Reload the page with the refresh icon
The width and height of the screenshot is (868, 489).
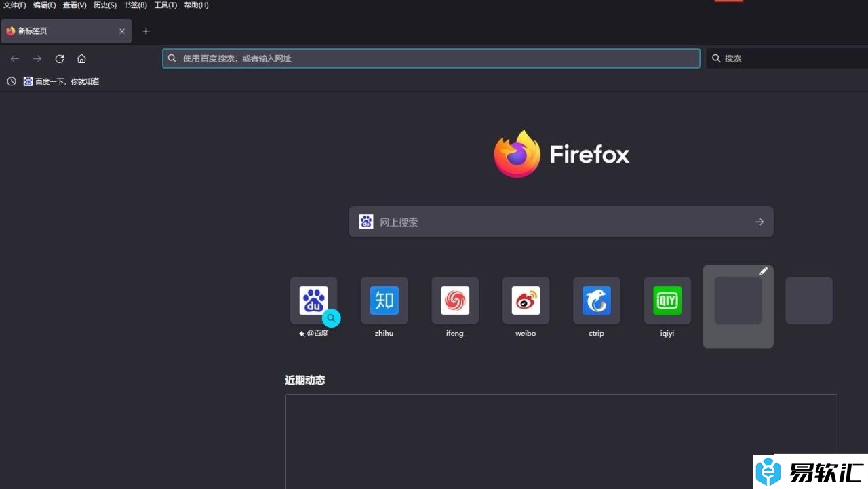(x=60, y=59)
